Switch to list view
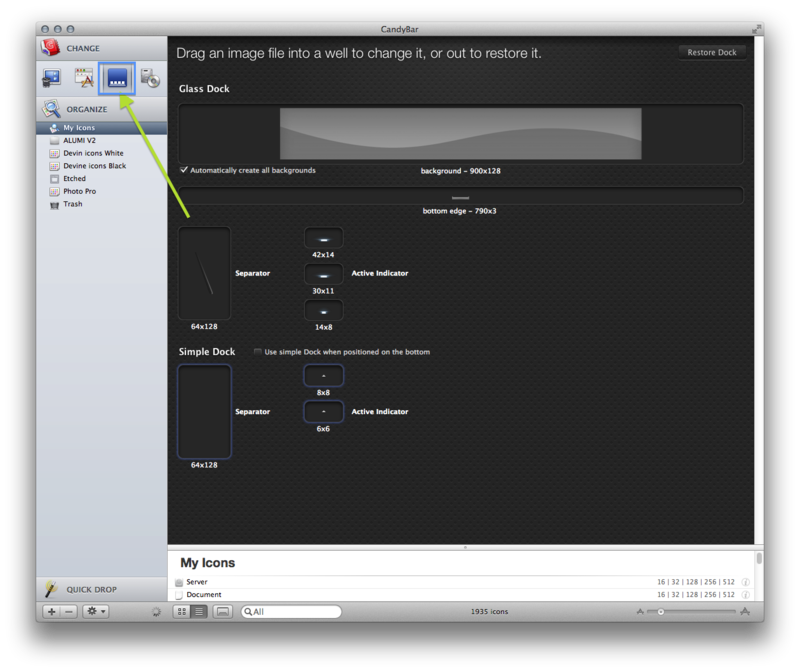The width and height of the screenshot is (800, 672). [x=199, y=611]
